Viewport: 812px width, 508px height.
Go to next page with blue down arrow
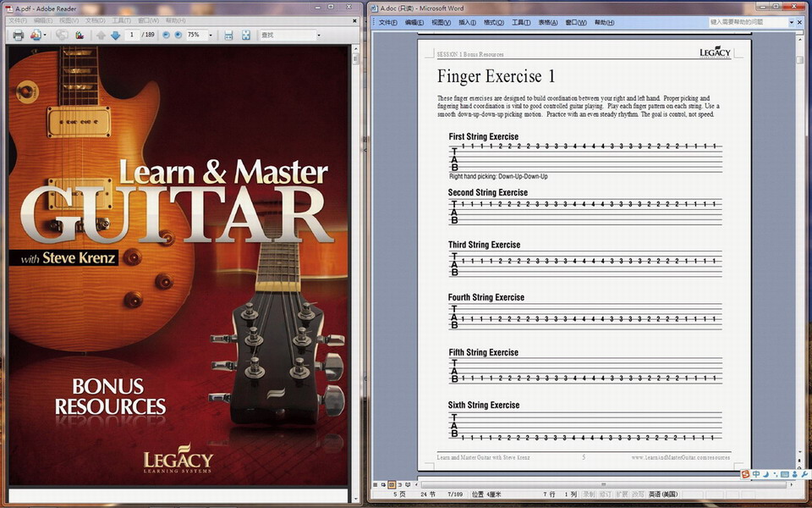tap(115, 36)
